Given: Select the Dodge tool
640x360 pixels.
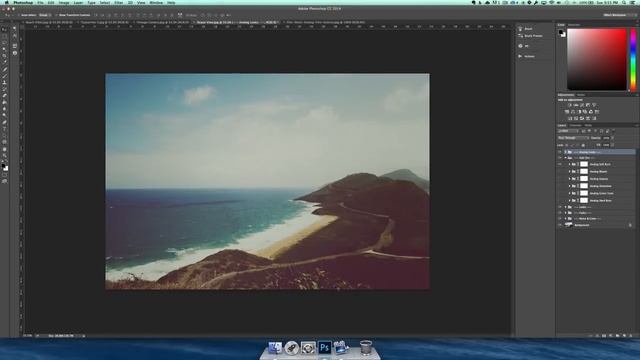Looking at the screenshot, I should [4, 115].
